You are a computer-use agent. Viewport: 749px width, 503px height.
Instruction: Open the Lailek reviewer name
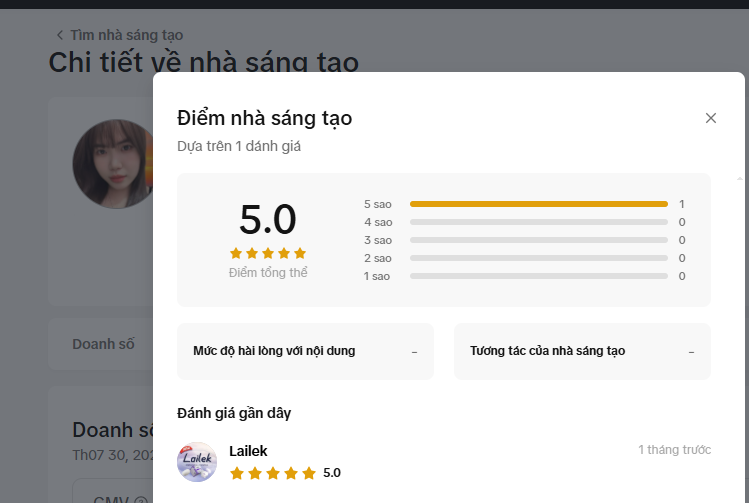pyautogui.click(x=248, y=451)
